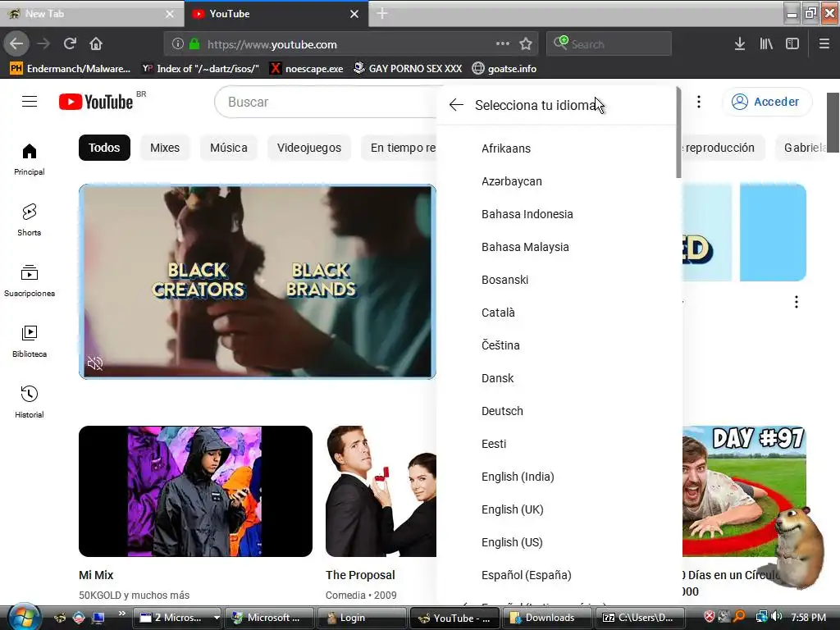Viewport: 840px width, 630px height.
Task: Choose Español (España) language
Action: click(557, 575)
